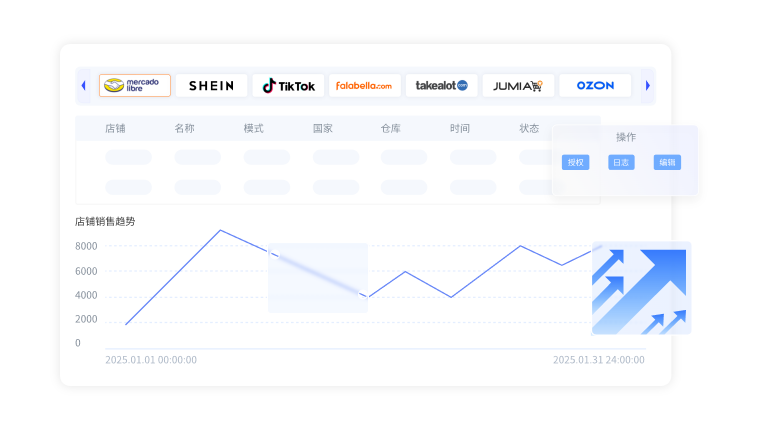Click the 授权 button
This screenshot has width=760, height=430.
point(575,162)
